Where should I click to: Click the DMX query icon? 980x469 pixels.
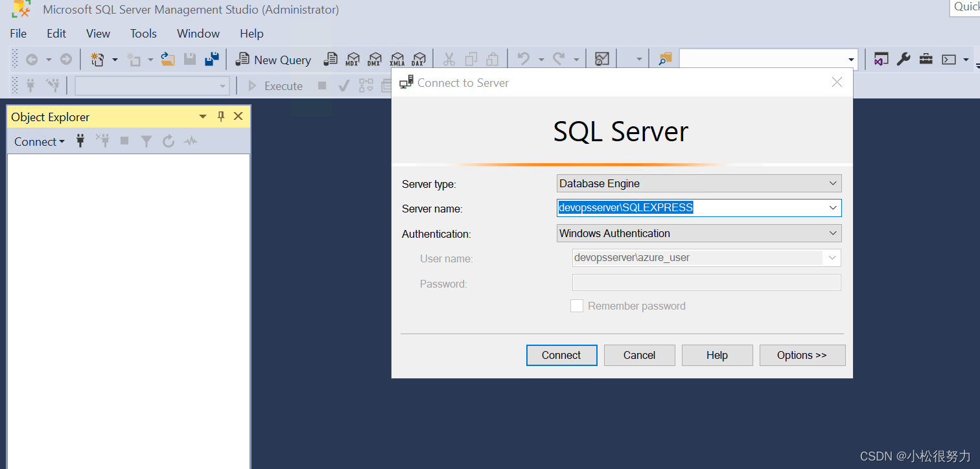(375, 60)
